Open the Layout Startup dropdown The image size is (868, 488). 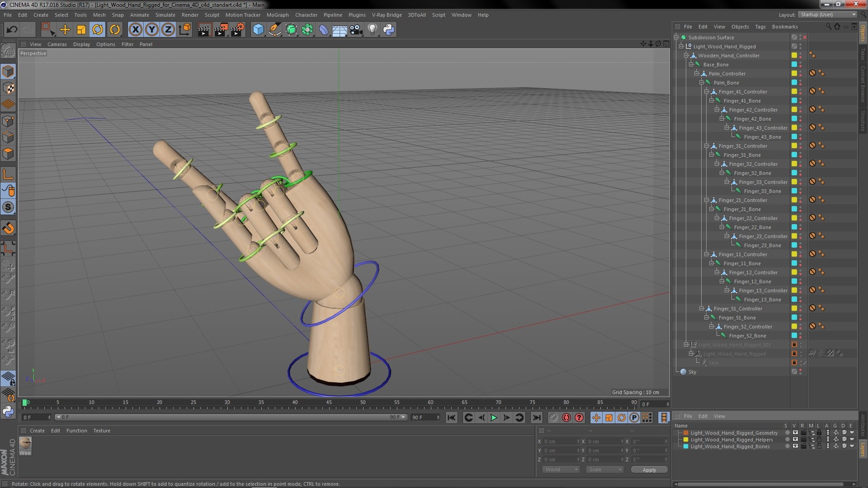[827, 14]
